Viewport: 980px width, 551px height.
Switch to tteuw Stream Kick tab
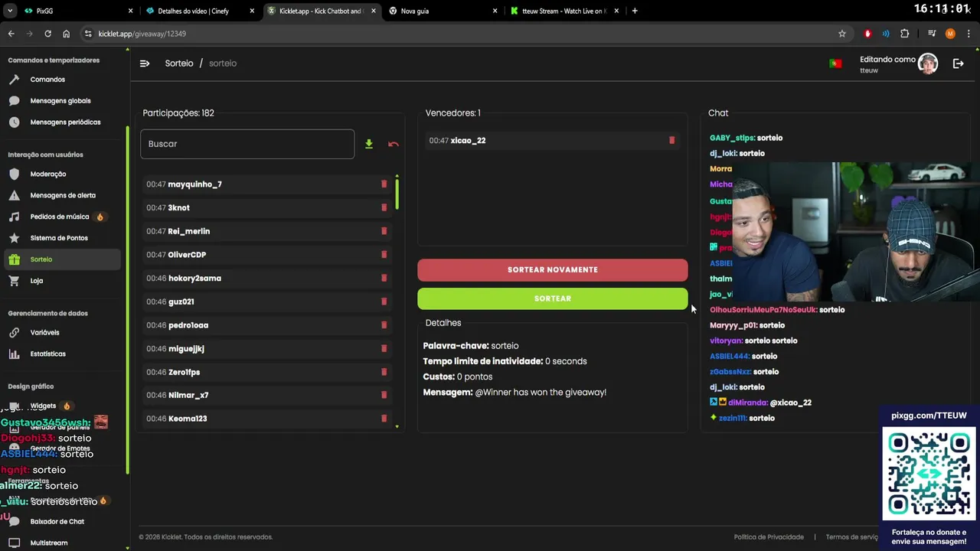[564, 11]
